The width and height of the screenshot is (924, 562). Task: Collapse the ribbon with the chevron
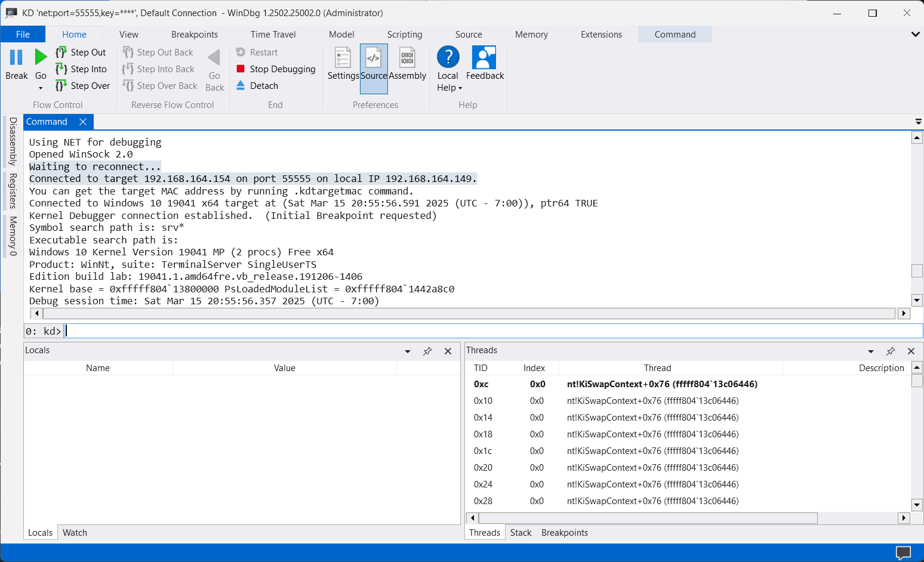click(916, 34)
